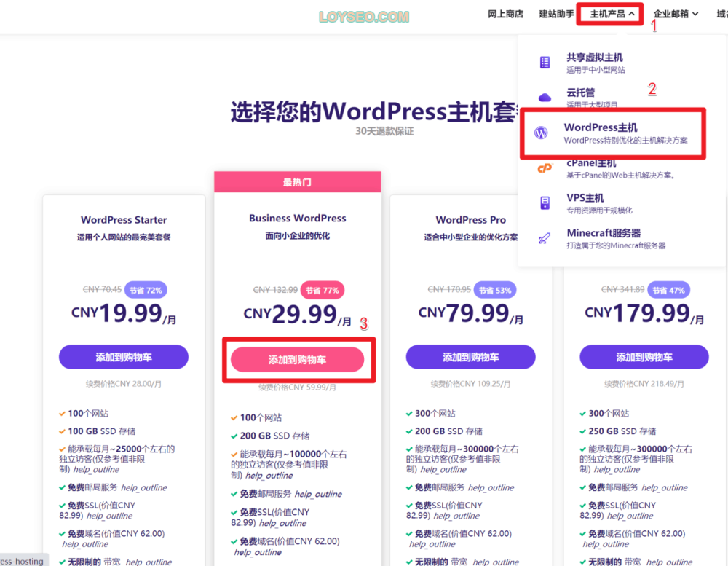Click help icon beside Starter 免费邮局服务
The height and width of the screenshot is (566, 728).
pyautogui.click(x=144, y=487)
